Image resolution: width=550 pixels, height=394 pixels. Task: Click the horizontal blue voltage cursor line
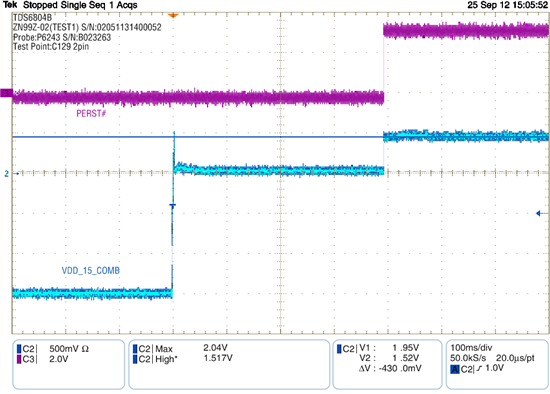click(198, 137)
